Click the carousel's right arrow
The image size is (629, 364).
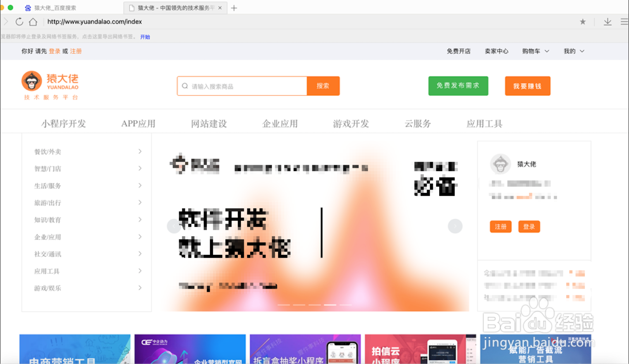(455, 226)
